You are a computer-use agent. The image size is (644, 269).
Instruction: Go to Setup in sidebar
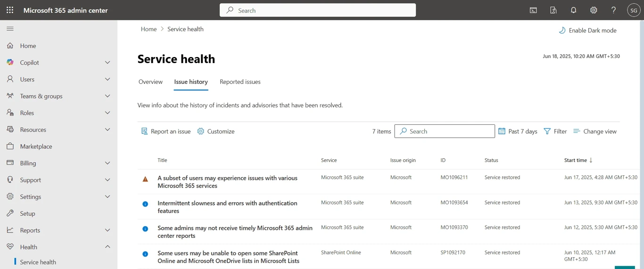tap(28, 213)
